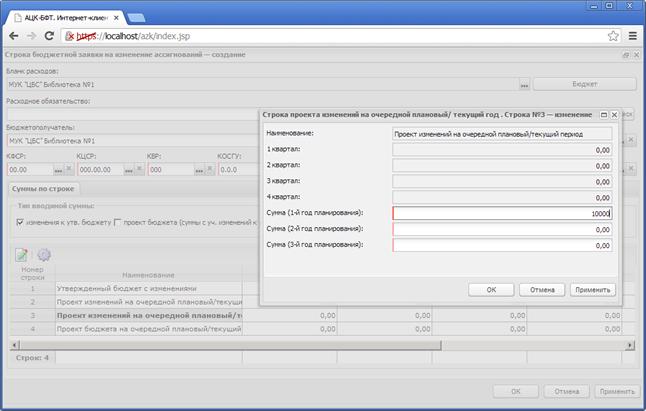Click Применить in the row edit dialog
The image size is (646, 411).
(593, 289)
